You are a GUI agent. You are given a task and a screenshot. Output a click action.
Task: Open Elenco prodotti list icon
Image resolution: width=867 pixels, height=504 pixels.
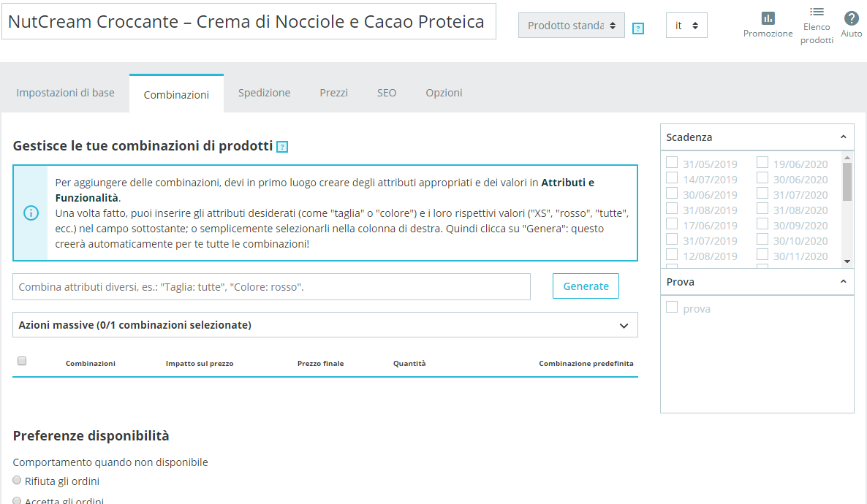coord(816,12)
